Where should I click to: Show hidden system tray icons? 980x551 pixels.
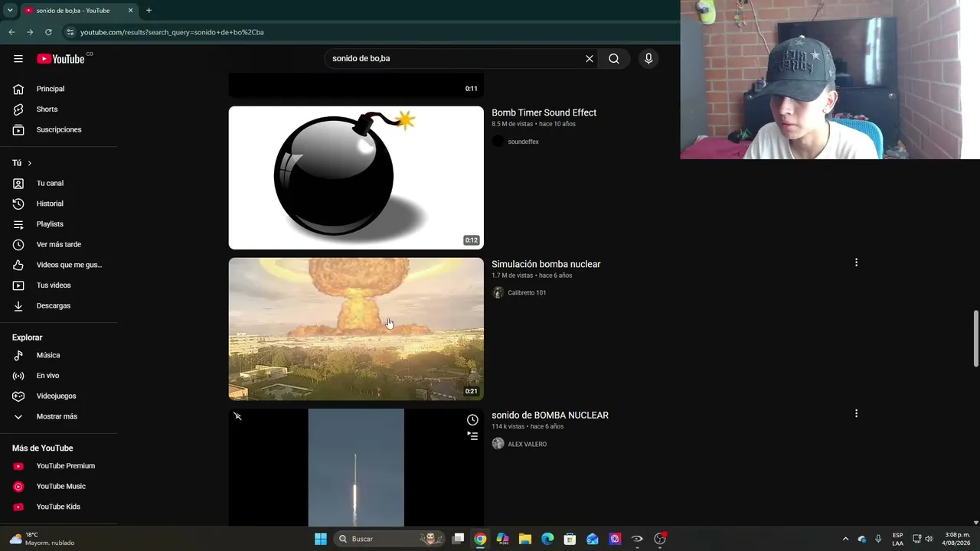(x=845, y=539)
